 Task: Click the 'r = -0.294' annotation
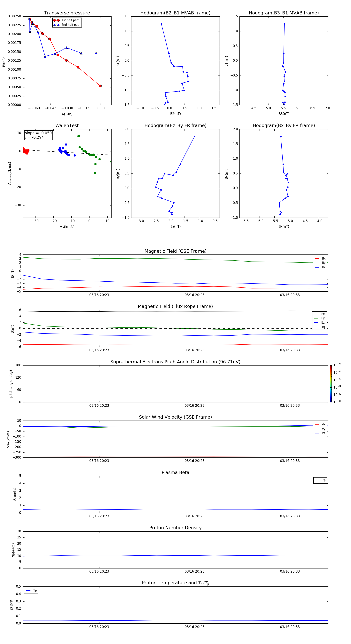35,137
